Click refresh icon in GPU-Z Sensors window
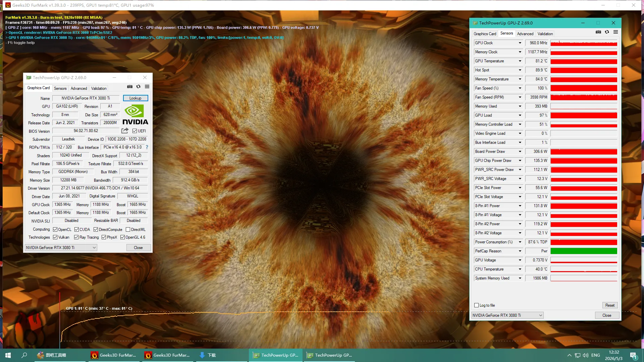644x362 pixels. [607, 32]
